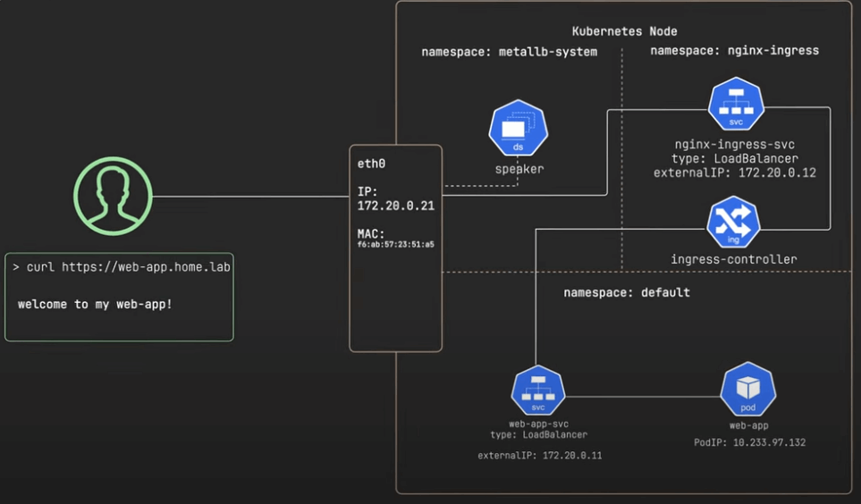The width and height of the screenshot is (861, 504).
Task: Click the nginx-ingress-svc service icon
Action: (736, 105)
